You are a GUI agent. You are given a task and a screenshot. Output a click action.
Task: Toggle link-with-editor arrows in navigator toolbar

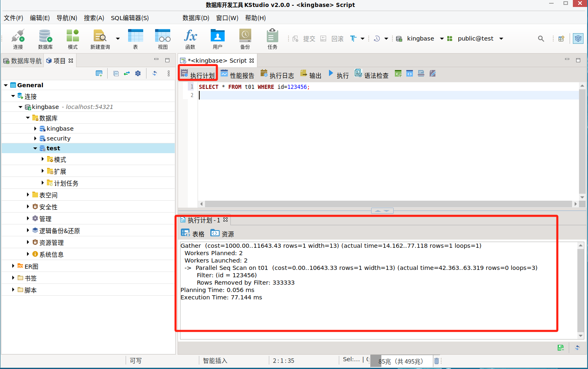(x=127, y=73)
